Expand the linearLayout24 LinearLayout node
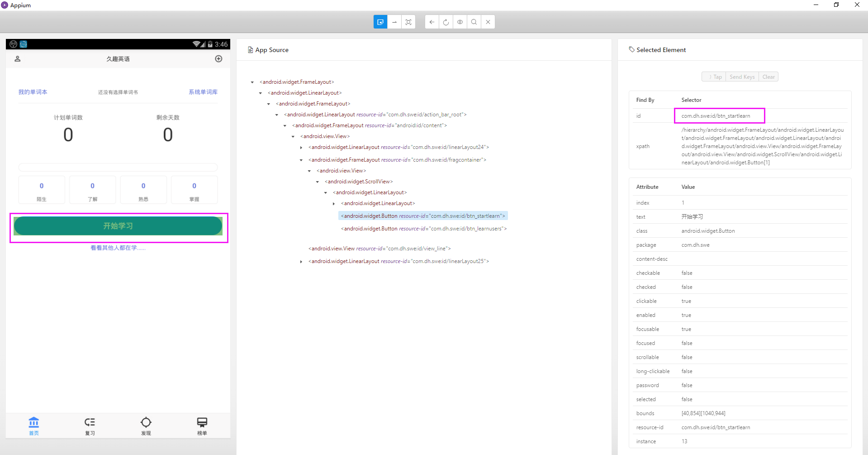The height and width of the screenshot is (455, 868). tap(301, 147)
